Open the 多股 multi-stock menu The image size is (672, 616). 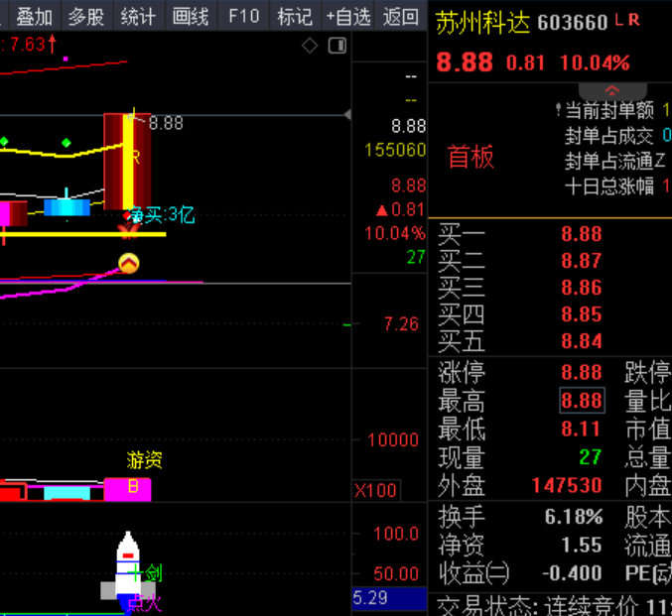(x=86, y=16)
